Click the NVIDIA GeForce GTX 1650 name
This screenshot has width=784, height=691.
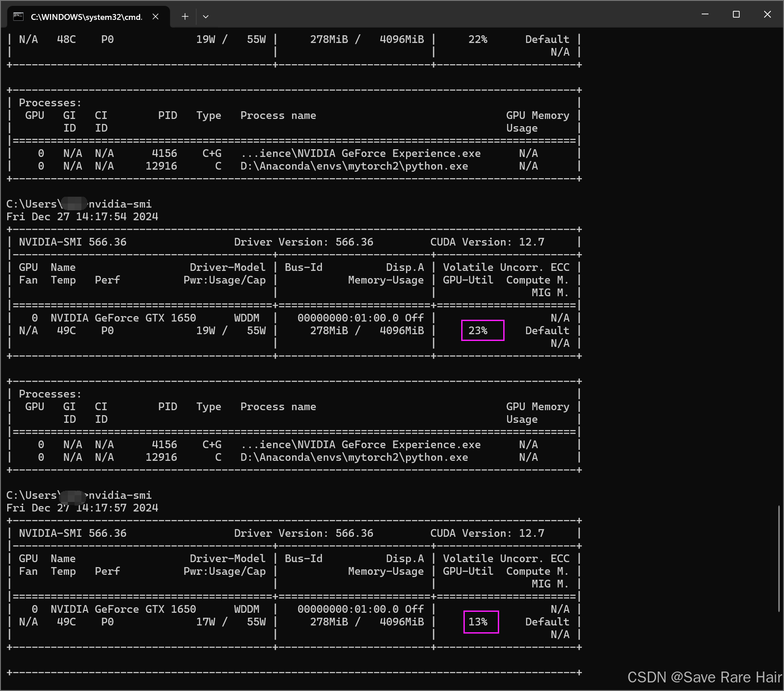point(122,317)
